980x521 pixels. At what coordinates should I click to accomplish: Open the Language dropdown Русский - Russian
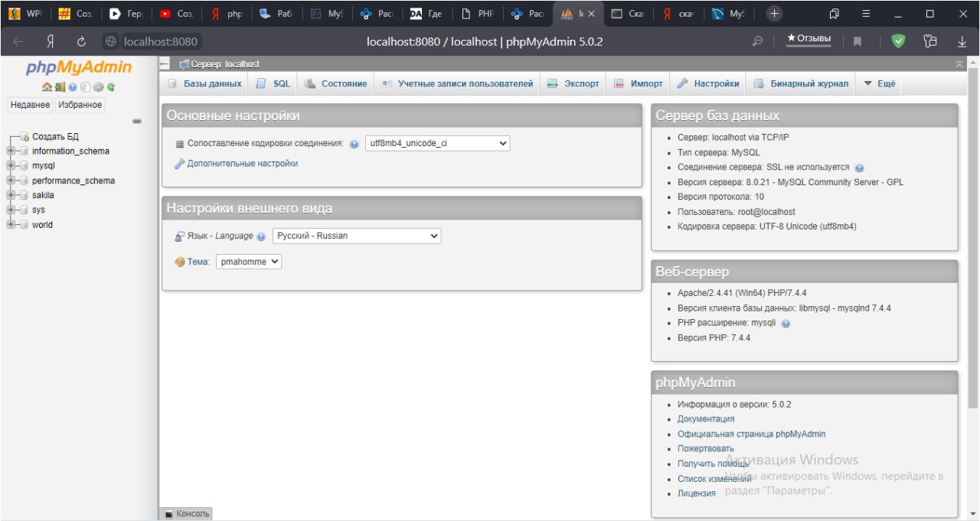tap(357, 236)
